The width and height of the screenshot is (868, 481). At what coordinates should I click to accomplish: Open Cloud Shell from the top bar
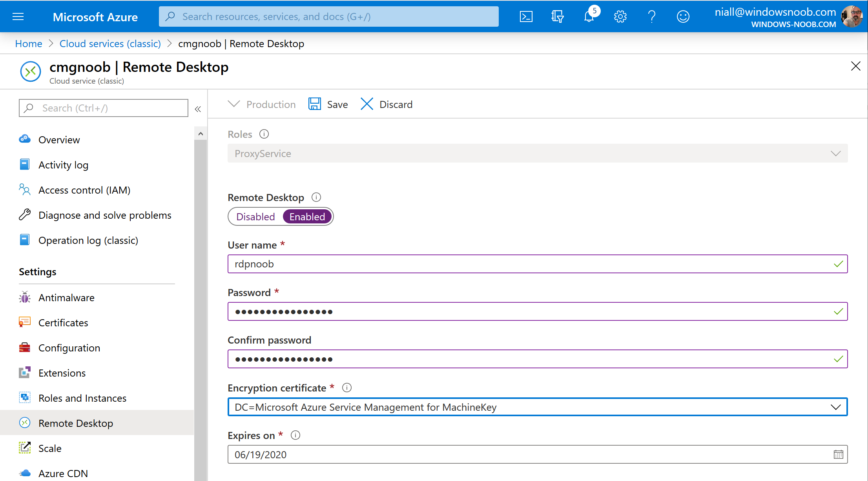tap(526, 16)
